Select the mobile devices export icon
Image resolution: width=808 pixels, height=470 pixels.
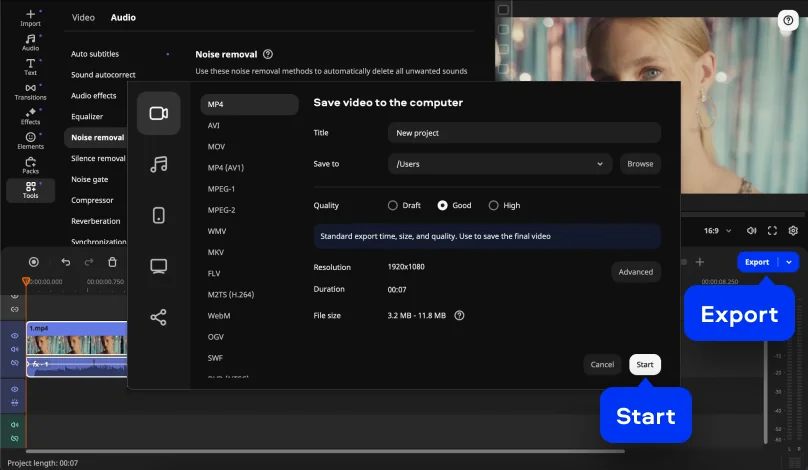pyautogui.click(x=158, y=215)
